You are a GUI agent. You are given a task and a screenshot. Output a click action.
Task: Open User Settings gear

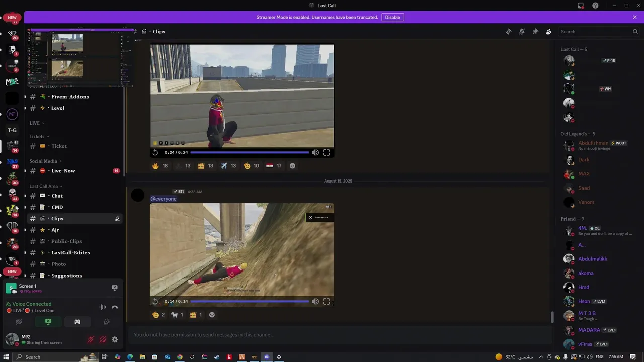115,340
